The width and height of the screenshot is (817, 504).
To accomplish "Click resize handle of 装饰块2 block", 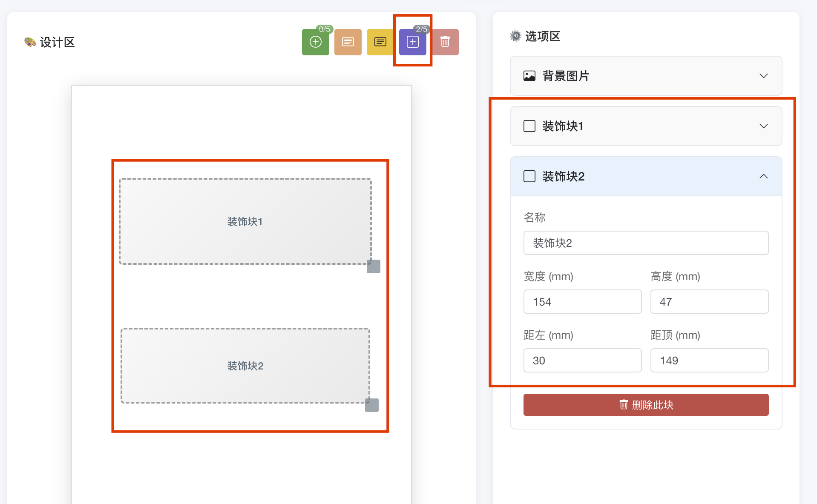I will [x=372, y=405].
